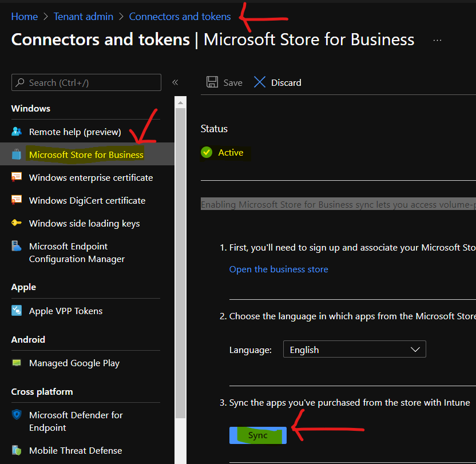Click the Language: label
This screenshot has height=464, width=476.
(x=251, y=350)
